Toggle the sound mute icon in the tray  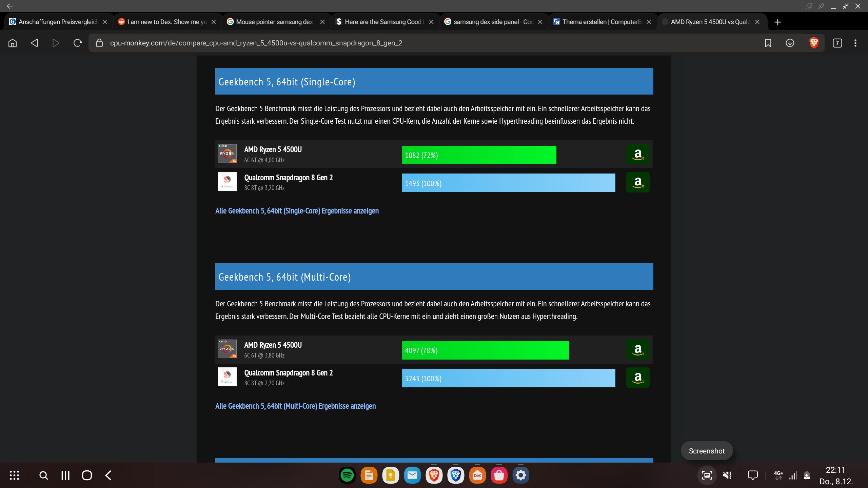click(727, 475)
